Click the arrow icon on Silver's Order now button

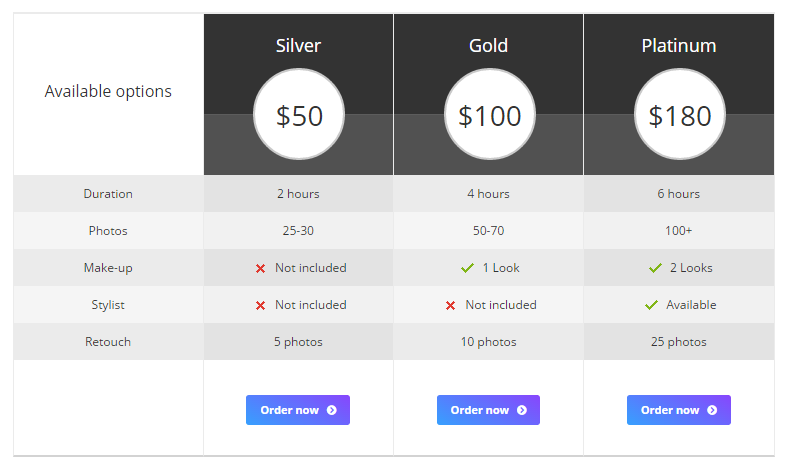click(331, 410)
